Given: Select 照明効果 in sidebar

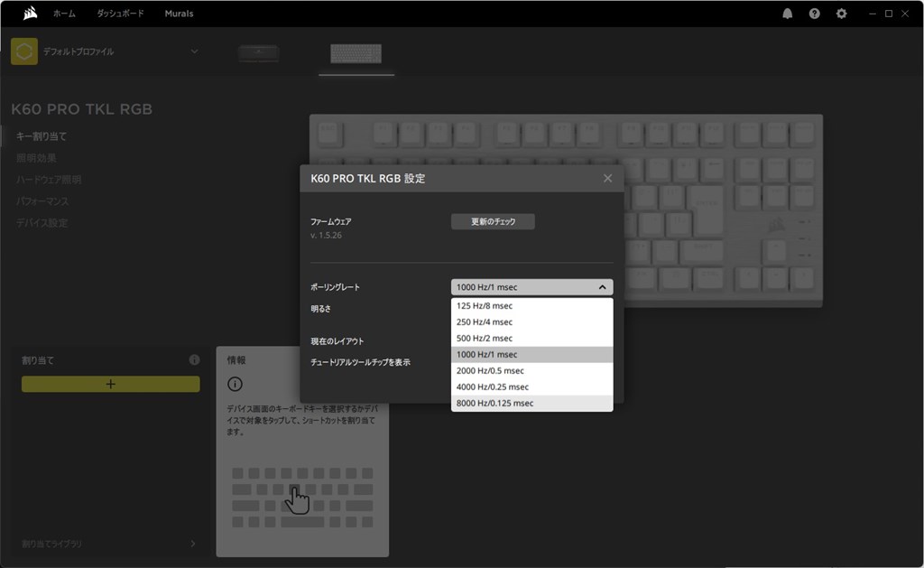Looking at the screenshot, I should point(36,158).
